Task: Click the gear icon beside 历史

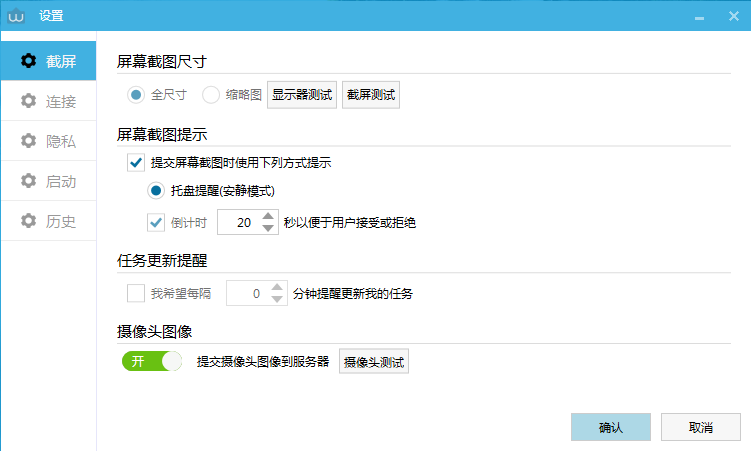Action: coord(29,221)
